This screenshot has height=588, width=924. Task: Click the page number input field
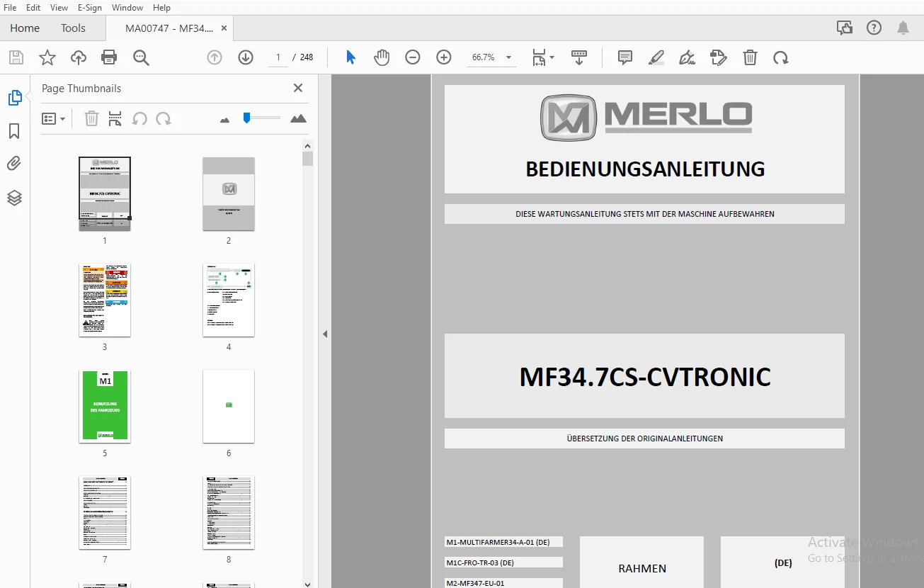tap(278, 57)
